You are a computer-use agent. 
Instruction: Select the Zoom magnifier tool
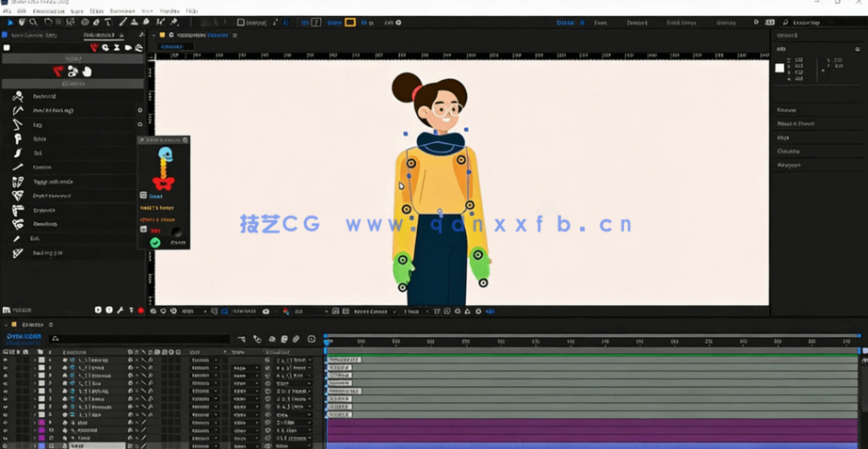pos(33,23)
